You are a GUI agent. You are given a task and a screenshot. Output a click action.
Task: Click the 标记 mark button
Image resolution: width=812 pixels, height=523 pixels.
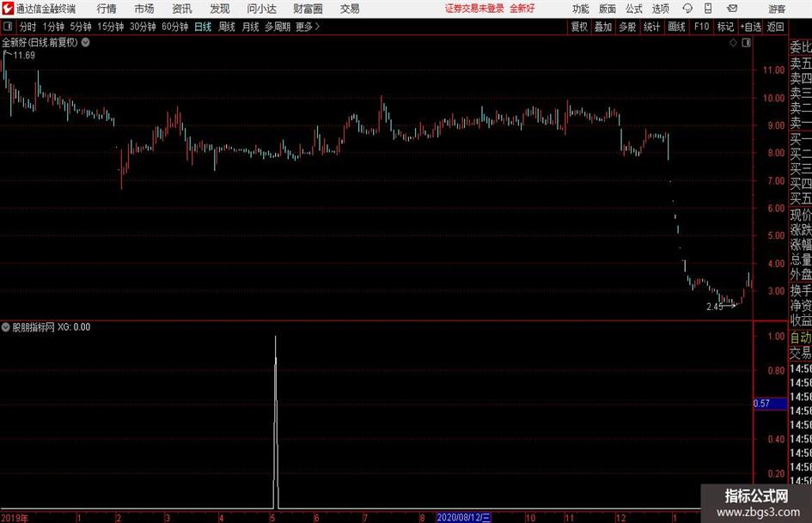click(x=725, y=27)
